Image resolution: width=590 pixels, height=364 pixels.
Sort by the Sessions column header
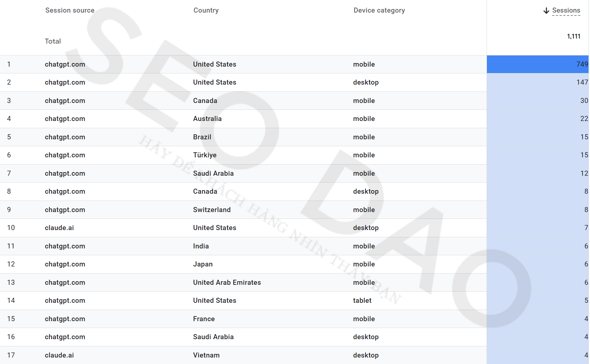pyautogui.click(x=566, y=10)
